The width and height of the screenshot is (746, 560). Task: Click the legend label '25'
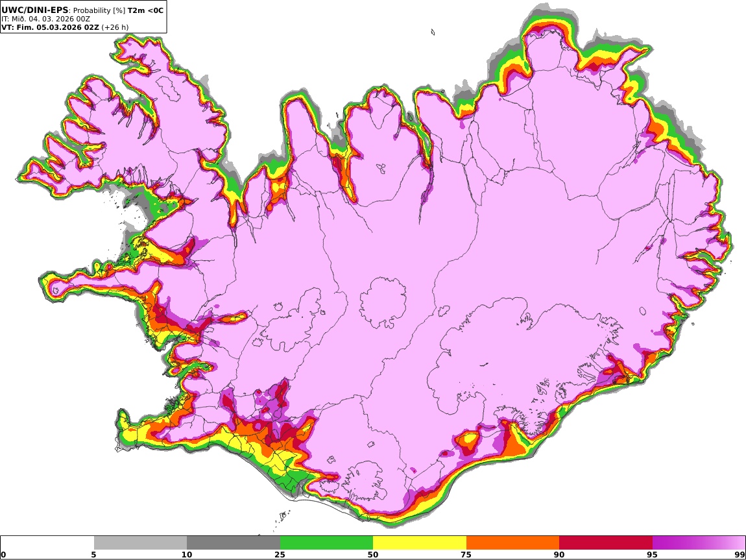pos(280,555)
